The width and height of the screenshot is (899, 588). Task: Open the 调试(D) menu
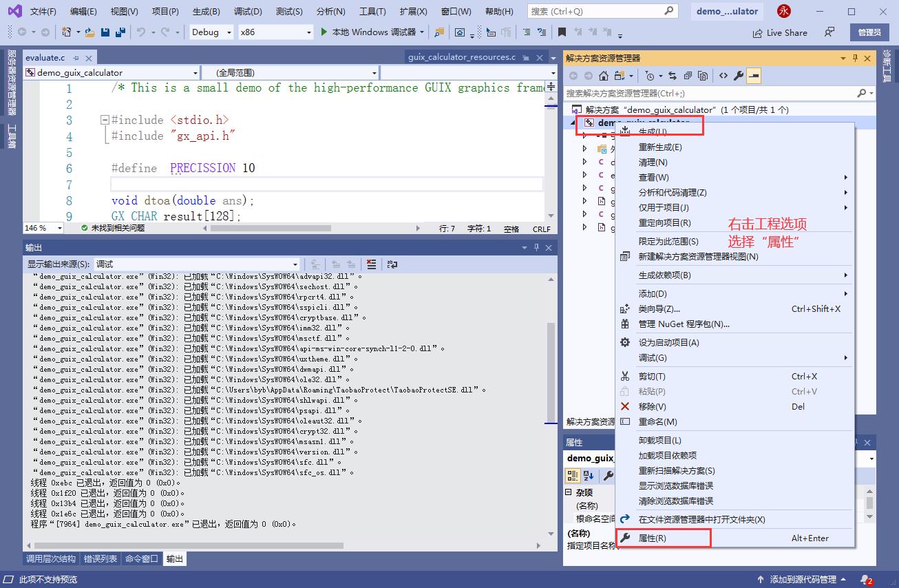tap(248, 11)
